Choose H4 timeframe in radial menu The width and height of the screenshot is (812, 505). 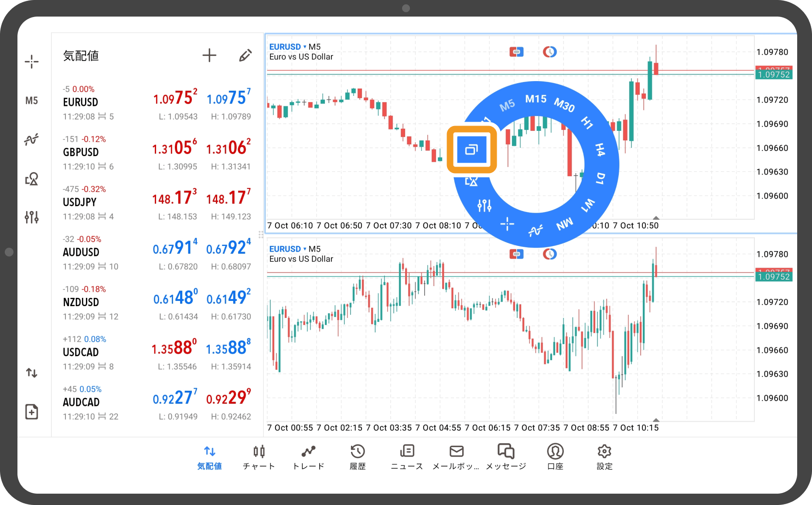(x=600, y=150)
